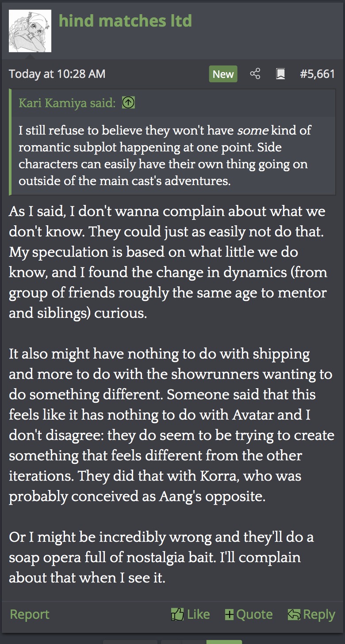This screenshot has width=345, height=644.
Task: Open hind matches ltd's avatar image
Action: [30, 31]
